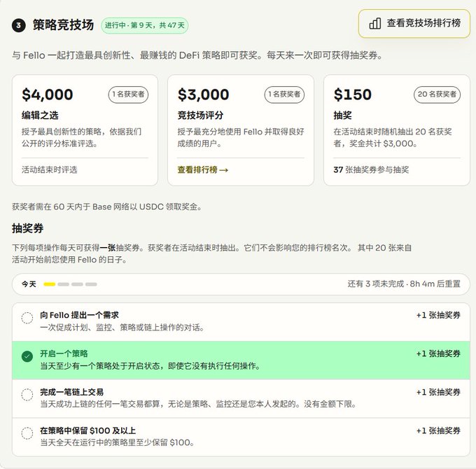Toggle the 在策略中保留 $100 及以上 task circle
Image resolution: width=476 pixels, height=469 pixels.
(x=27, y=433)
